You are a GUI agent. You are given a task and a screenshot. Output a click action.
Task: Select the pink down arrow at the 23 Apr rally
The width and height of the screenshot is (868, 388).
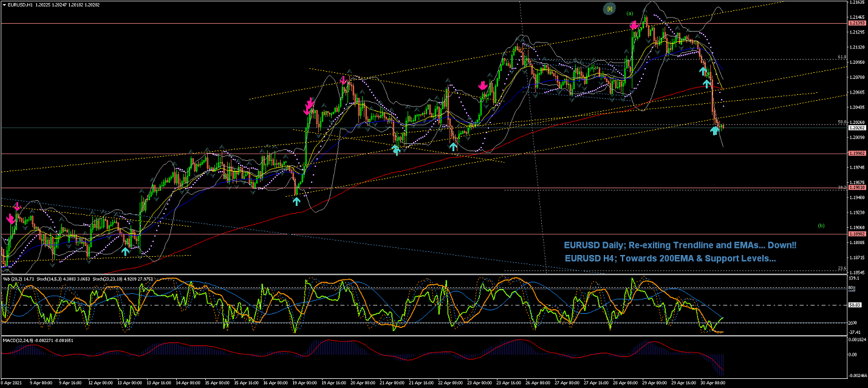pos(482,86)
